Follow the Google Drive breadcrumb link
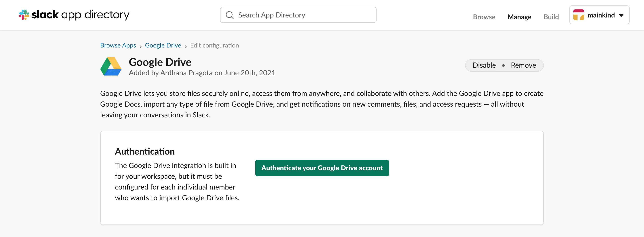Screen dimensions: 644x237 163,45
